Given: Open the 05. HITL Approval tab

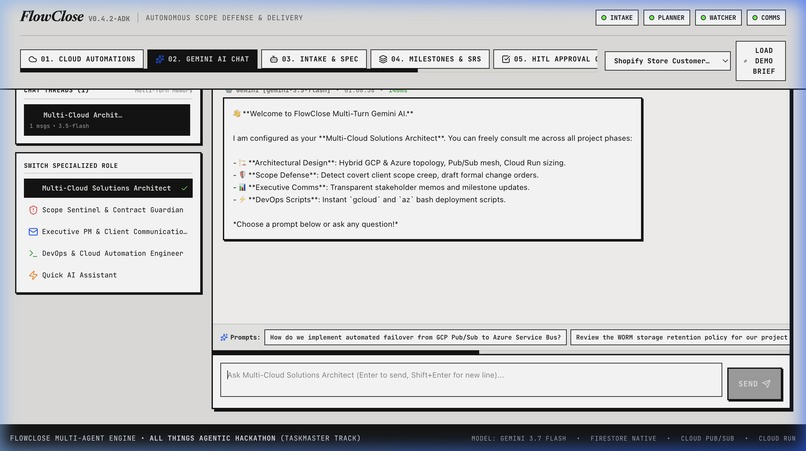Looking at the screenshot, I should coord(545,59).
